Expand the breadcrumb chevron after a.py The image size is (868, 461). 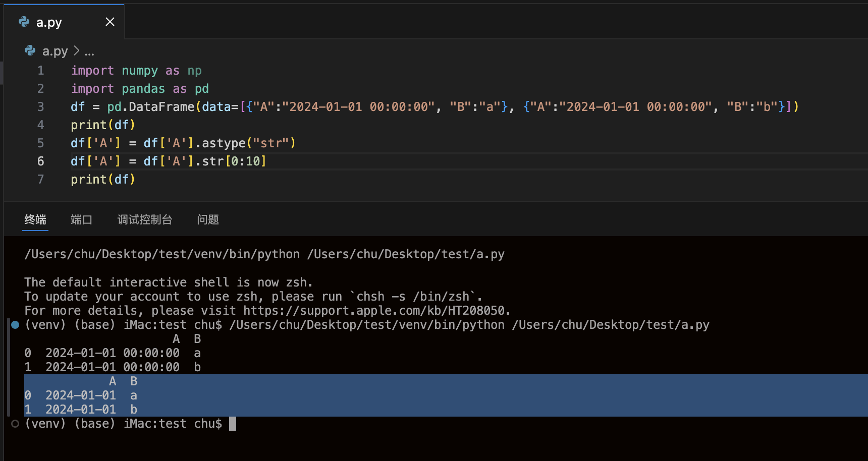[x=76, y=51]
